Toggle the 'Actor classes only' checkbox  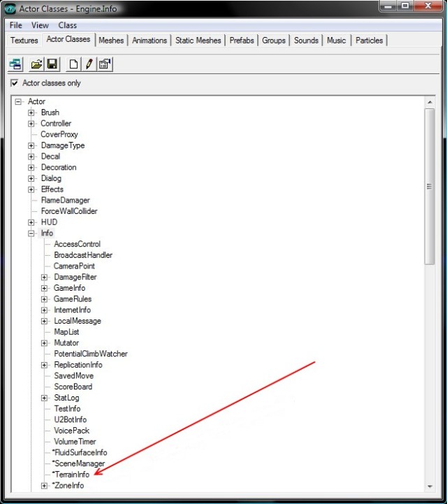pos(15,83)
